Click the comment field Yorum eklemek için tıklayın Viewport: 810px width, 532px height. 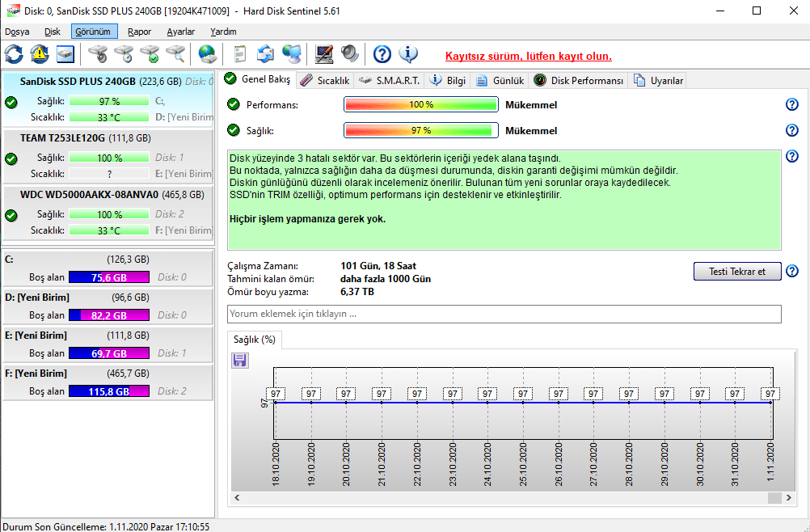[504, 314]
